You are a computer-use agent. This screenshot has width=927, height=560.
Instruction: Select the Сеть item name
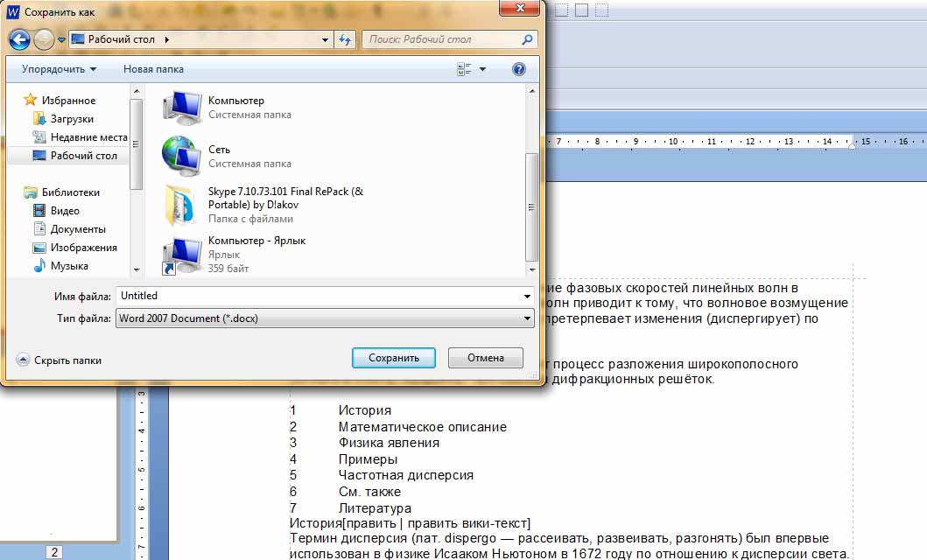[219, 150]
